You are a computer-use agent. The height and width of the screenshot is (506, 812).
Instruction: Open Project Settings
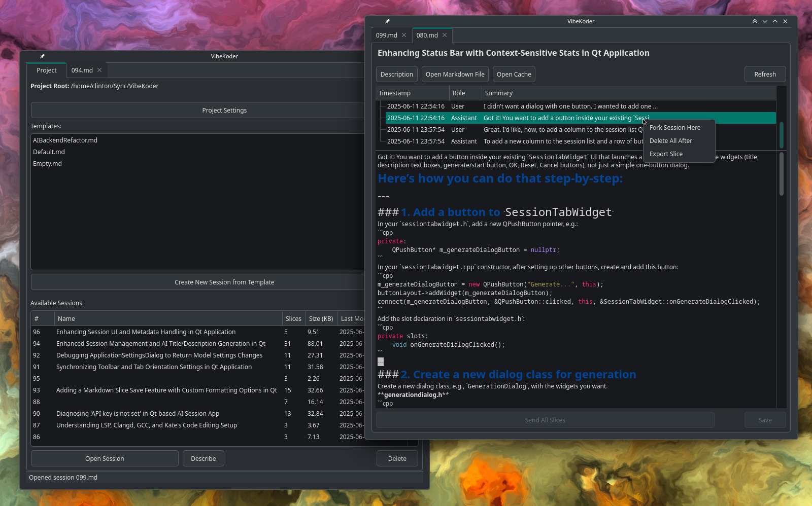(224, 110)
